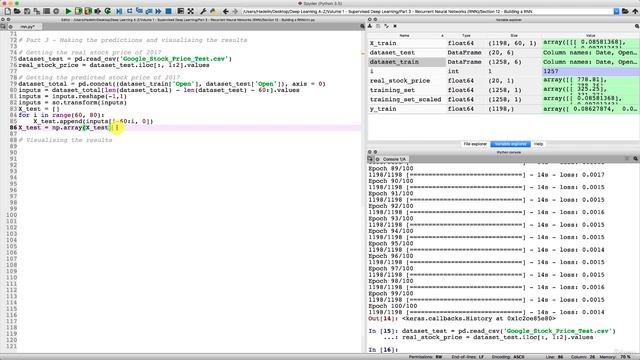Open the Python path manager
The width and height of the screenshot is (640, 360).
pyautogui.click(x=213, y=11)
